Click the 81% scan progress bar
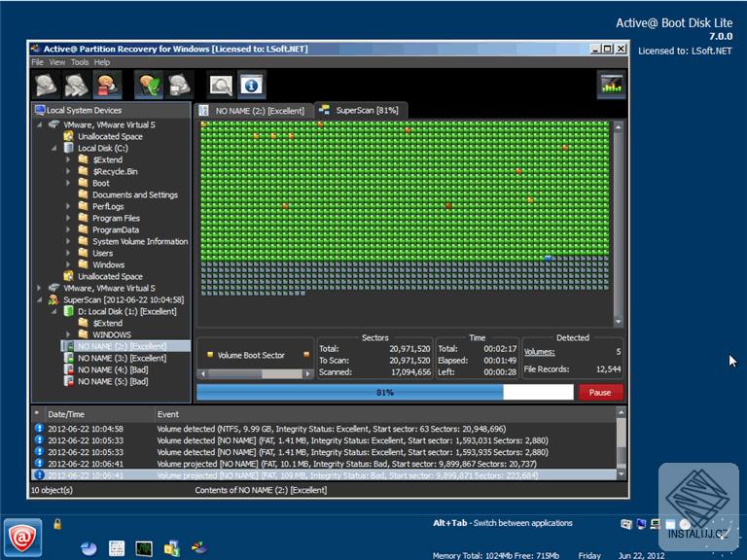 pyautogui.click(x=385, y=392)
